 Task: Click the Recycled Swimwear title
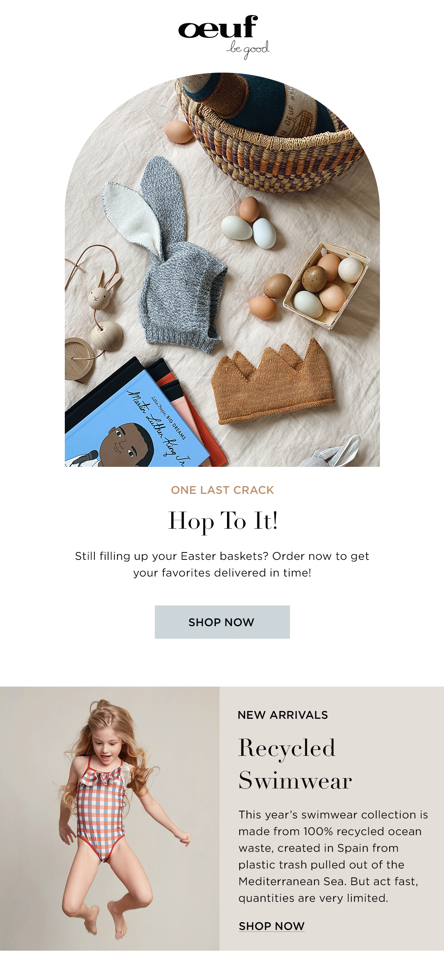[x=295, y=764]
